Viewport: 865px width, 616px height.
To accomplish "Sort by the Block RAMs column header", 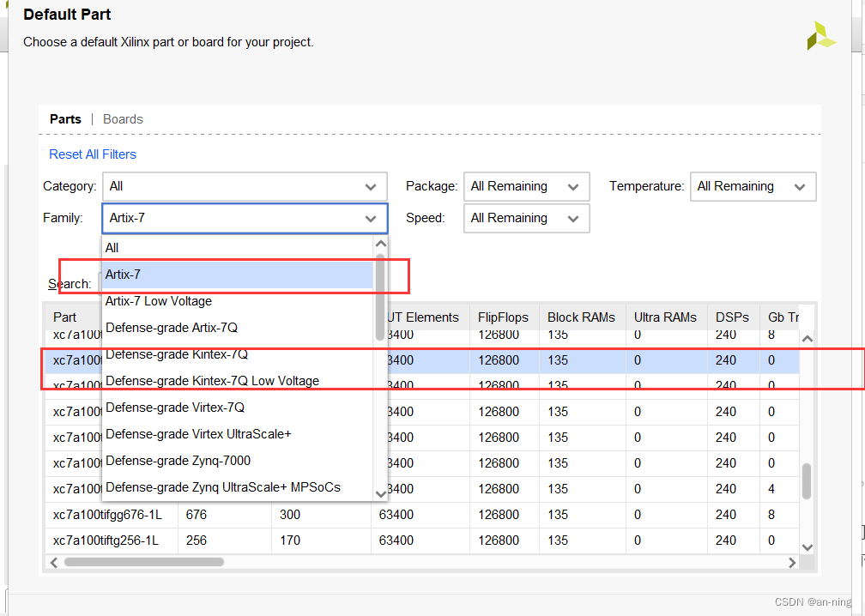I will (582, 317).
